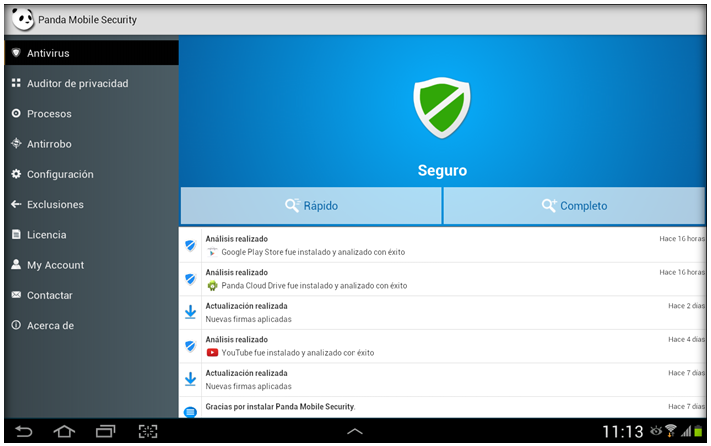Select Contactar in the sidebar
The width and height of the screenshot is (711, 446).
point(92,296)
